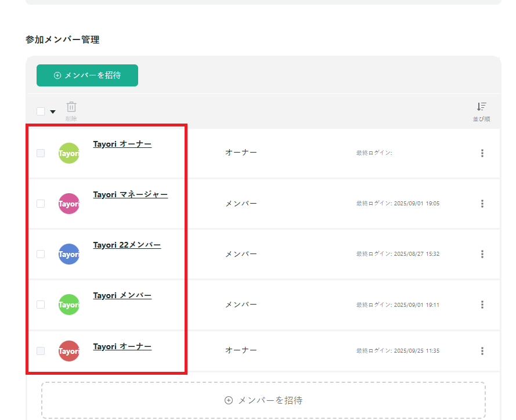Open kebab menu for Tayori 22メンバー row

coord(482,254)
